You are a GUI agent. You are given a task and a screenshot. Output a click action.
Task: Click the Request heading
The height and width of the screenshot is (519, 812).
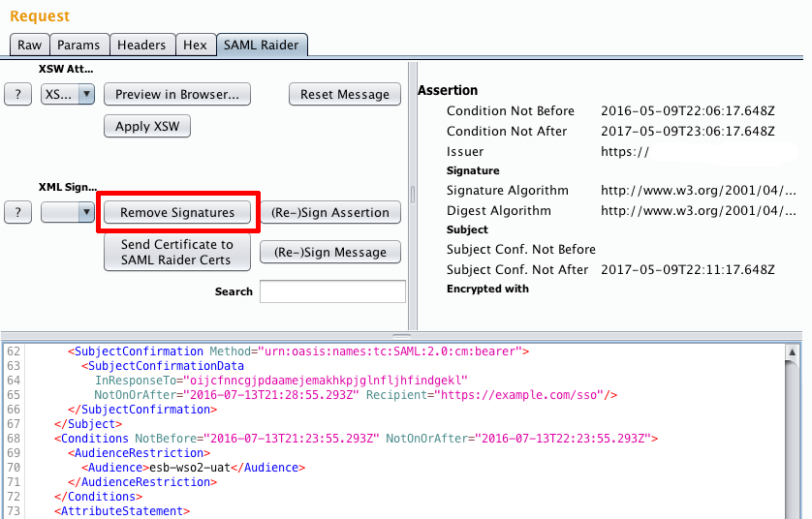[x=40, y=16]
